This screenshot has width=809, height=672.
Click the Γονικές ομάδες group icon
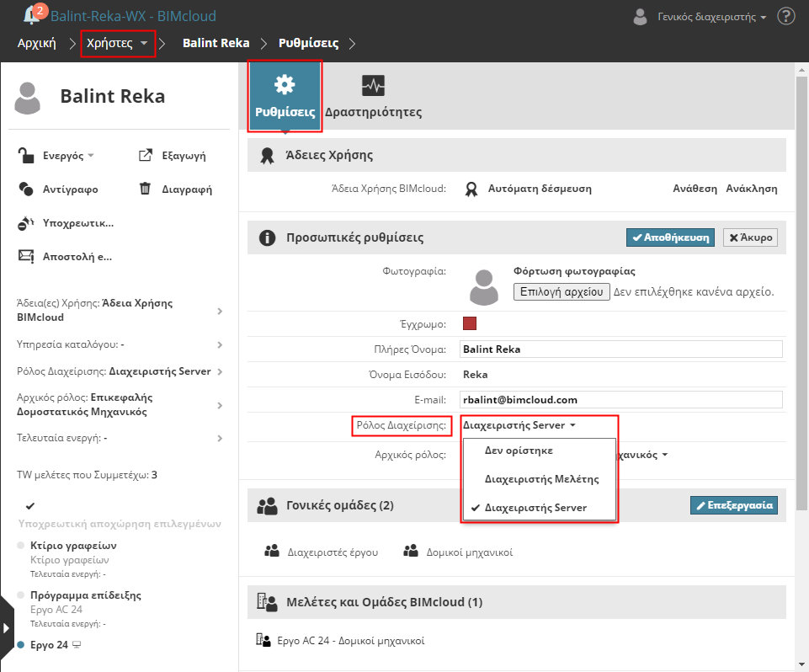pyautogui.click(x=267, y=506)
